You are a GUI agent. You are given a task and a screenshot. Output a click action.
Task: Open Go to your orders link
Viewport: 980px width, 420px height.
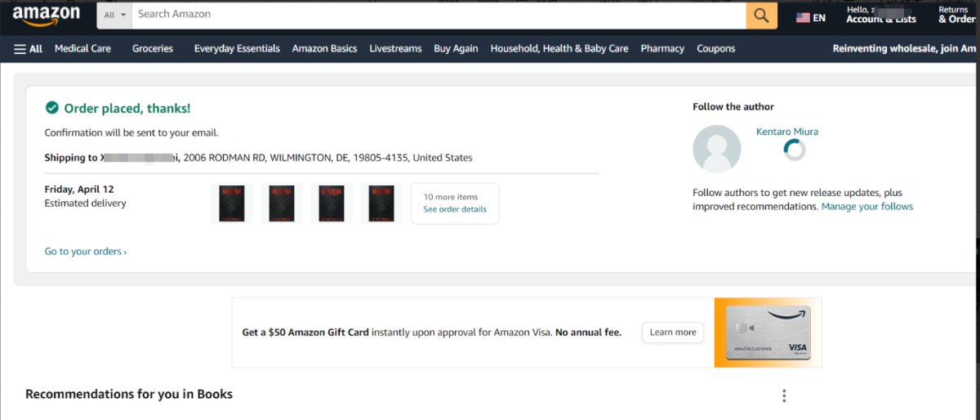click(x=86, y=252)
